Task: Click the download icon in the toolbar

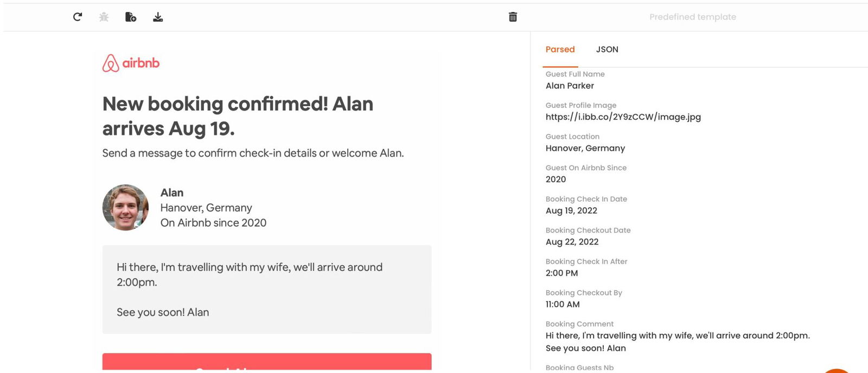Action: 158,17
